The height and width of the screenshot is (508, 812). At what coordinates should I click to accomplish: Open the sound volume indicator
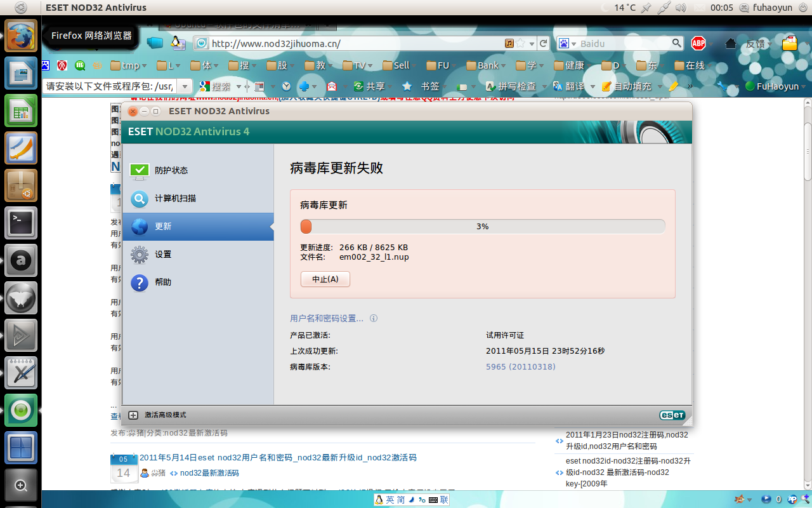pyautogui.click(x=681, y=8)
